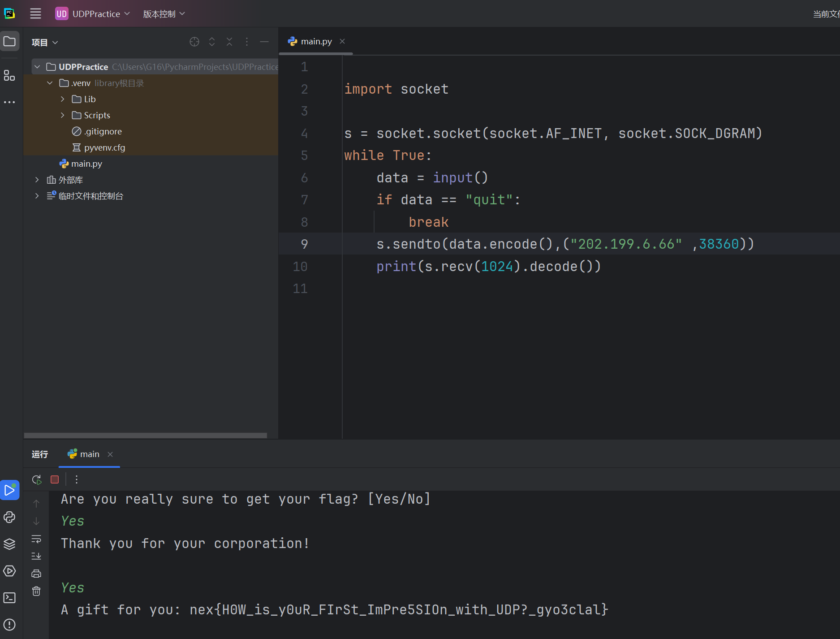Open main.py in the project tree

pos(86,164)
